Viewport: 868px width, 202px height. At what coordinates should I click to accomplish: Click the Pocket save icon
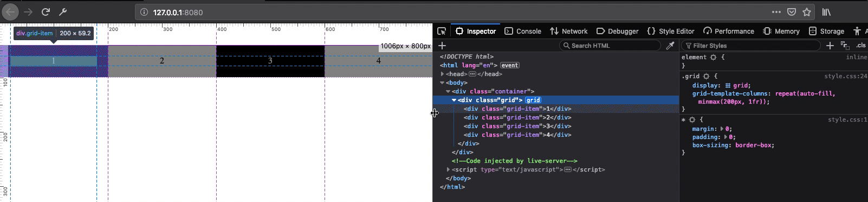coord(791,12)
